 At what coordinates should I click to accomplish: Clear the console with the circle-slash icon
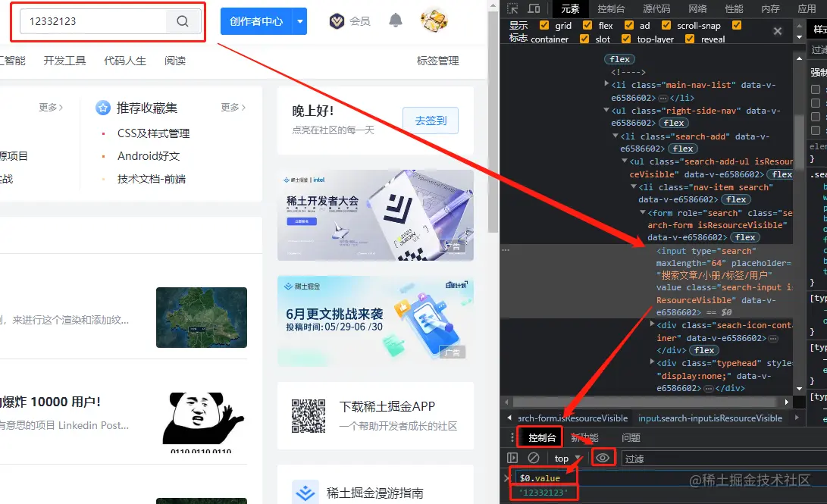(x=534, y=457)
